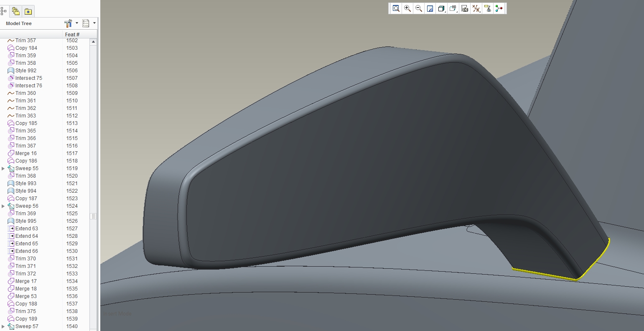Open the Datum Display Filters icon
The height and width of the screenshot is (331, 644).
(476, 8)
